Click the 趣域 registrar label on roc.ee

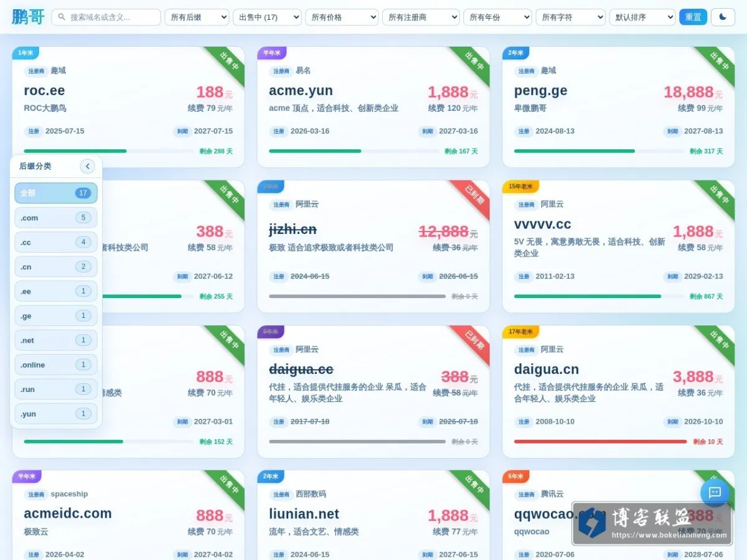pyautogui.click(x=58, y=71)
